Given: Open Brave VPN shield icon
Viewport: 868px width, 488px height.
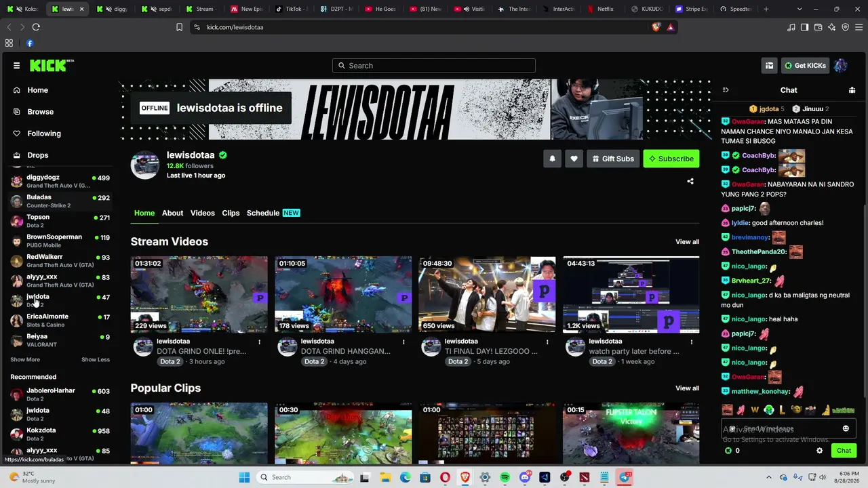Looking at the screenshot, I should coord(845,27).
